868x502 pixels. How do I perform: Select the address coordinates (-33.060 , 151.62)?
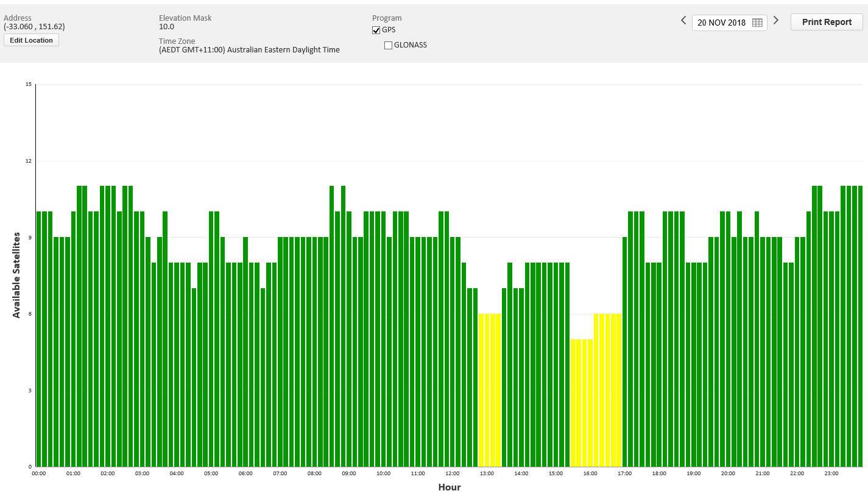point(34,27)
